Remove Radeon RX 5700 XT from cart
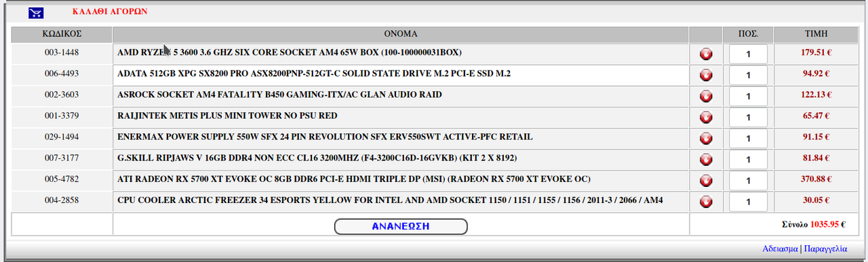Screen dimensions: 868x262 706,181
